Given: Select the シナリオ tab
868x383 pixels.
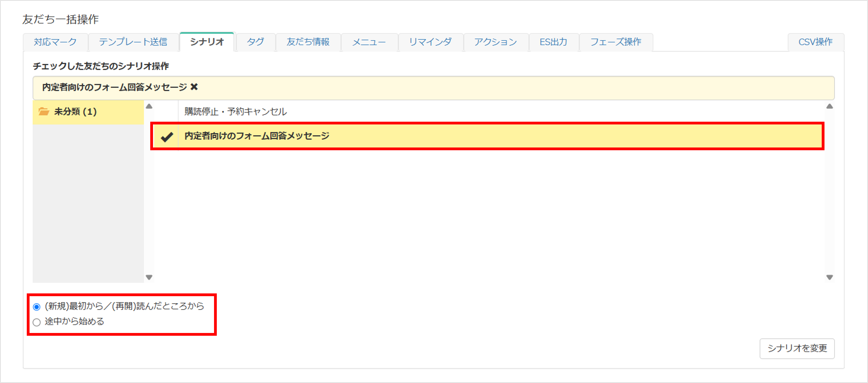Looking at the screenshot, I should pos(207,42).
